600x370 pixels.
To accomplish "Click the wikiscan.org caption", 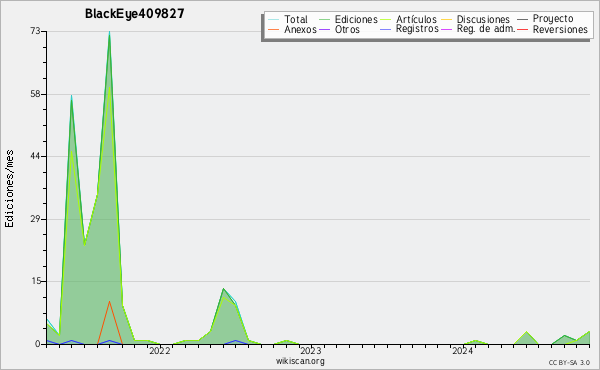I will pyautogui.click(x=300, y=361).
